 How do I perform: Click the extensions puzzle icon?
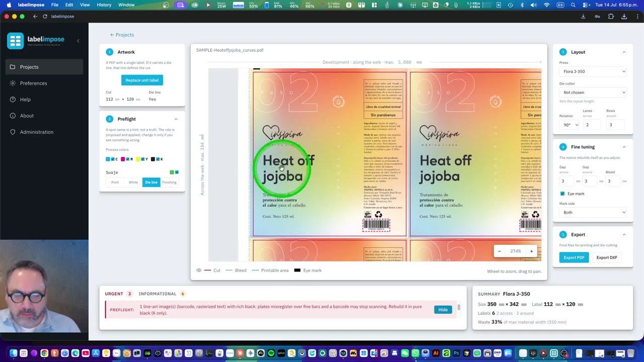point(611,16)
